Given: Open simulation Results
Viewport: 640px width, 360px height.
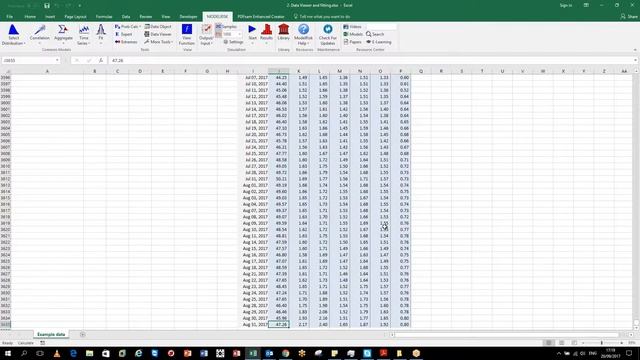Looking at the screenshot, I should 267,33.
